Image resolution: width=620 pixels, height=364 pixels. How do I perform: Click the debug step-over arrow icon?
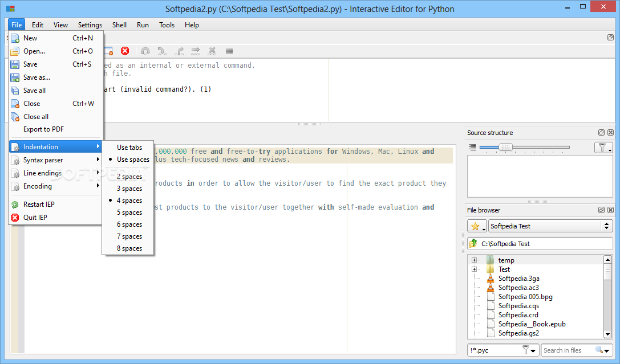point(145,51)
